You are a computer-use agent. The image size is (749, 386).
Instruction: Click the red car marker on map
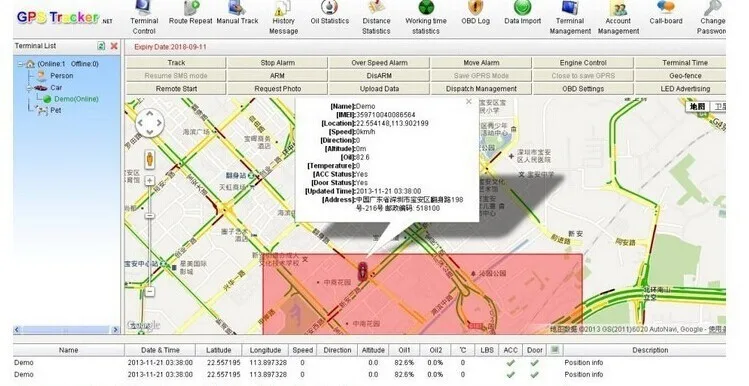click(363, 271)
